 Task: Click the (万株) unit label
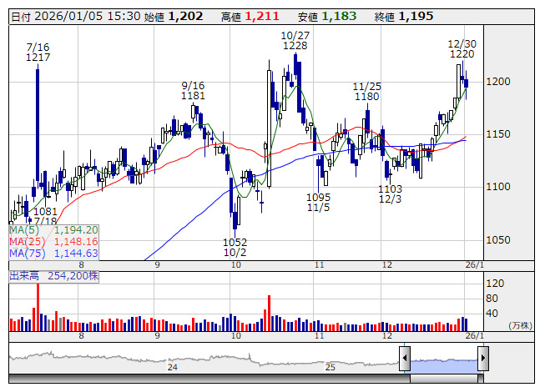pos(520,325)
